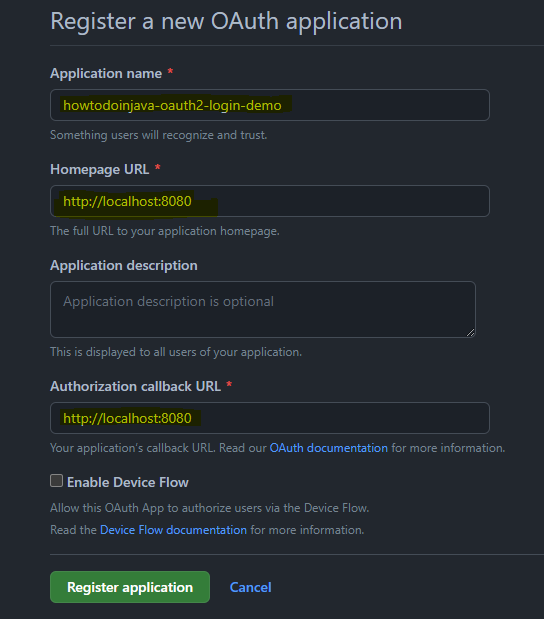Cancel the OAuth application registration

pos(250,587)
